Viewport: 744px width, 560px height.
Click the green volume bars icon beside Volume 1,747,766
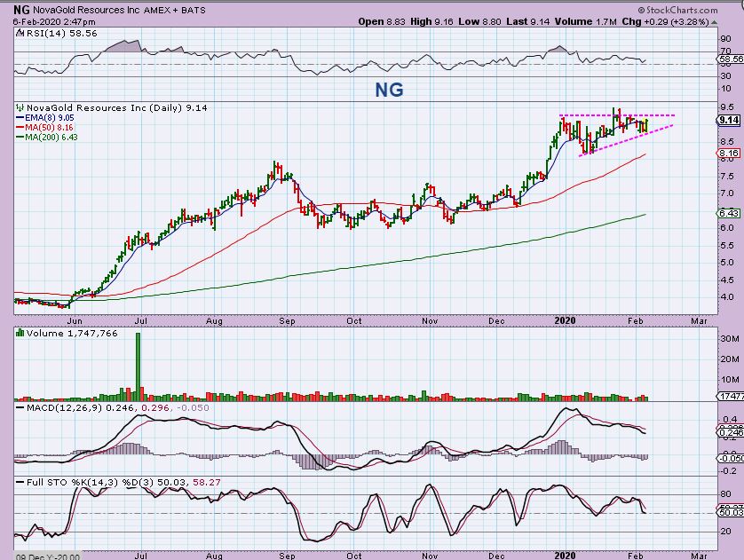(20, 333)
